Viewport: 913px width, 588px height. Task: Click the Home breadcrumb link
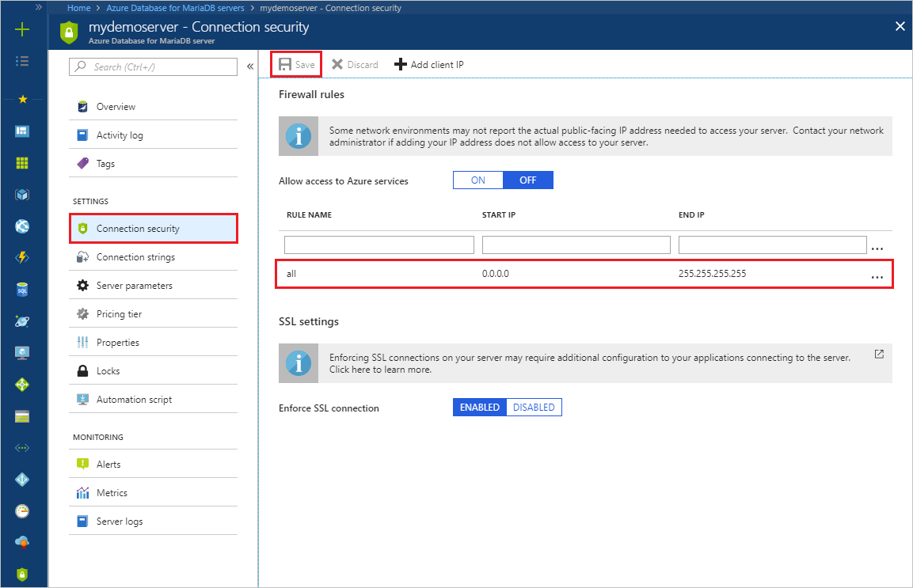click(78, 8)
